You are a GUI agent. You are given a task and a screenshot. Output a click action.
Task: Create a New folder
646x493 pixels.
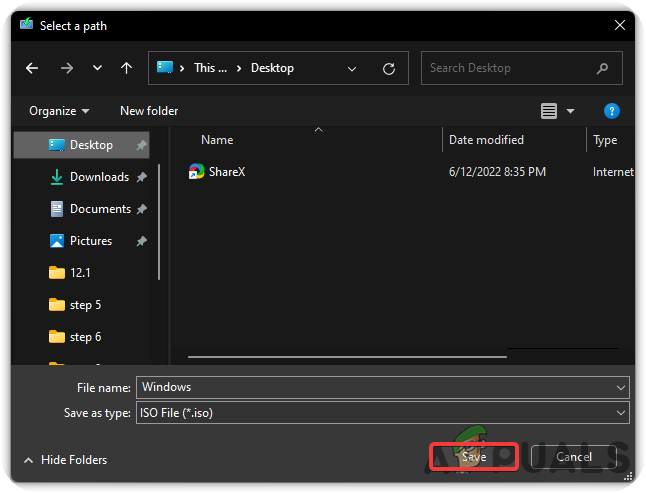149,111
